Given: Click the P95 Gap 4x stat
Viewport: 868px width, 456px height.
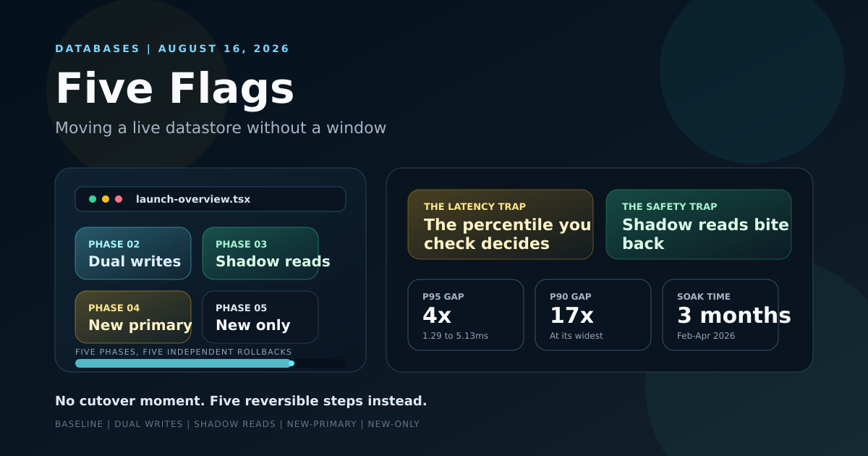Looking at the screenshot, I should (x=466, y=315).
